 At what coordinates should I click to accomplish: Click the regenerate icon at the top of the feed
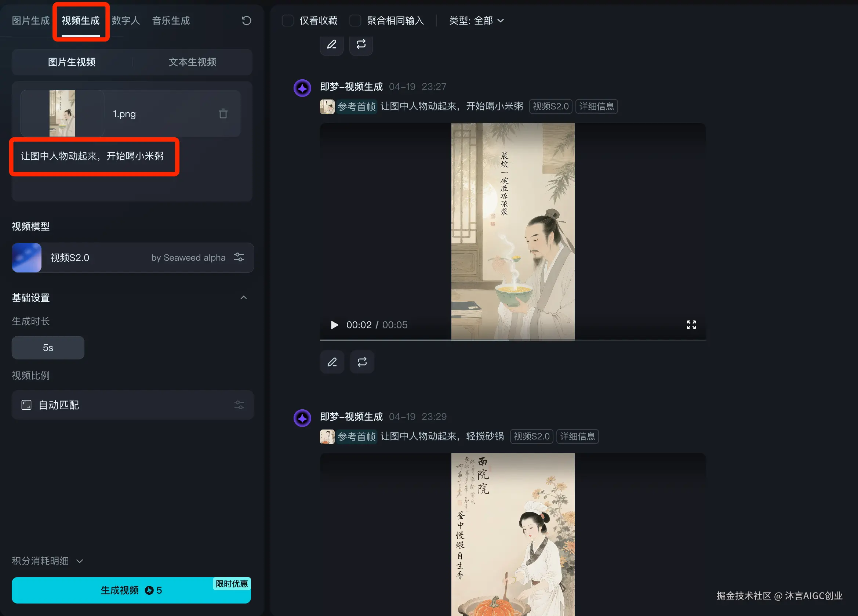(361, 44)
